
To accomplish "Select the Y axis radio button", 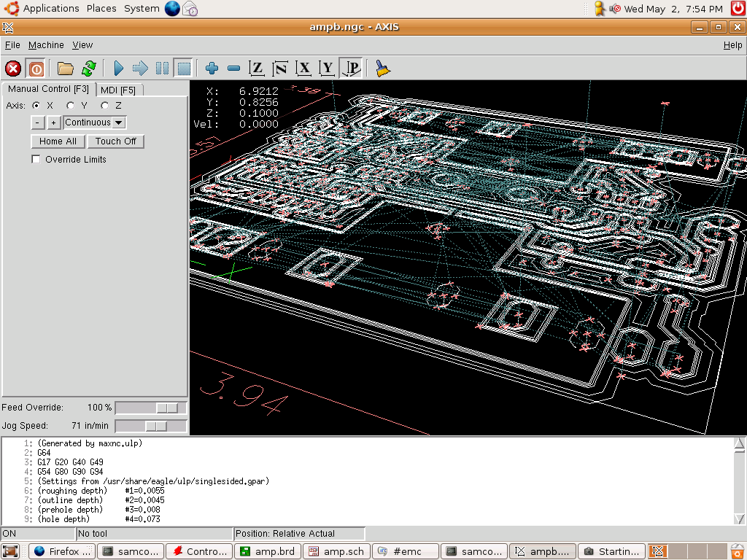I will point(71,105).
